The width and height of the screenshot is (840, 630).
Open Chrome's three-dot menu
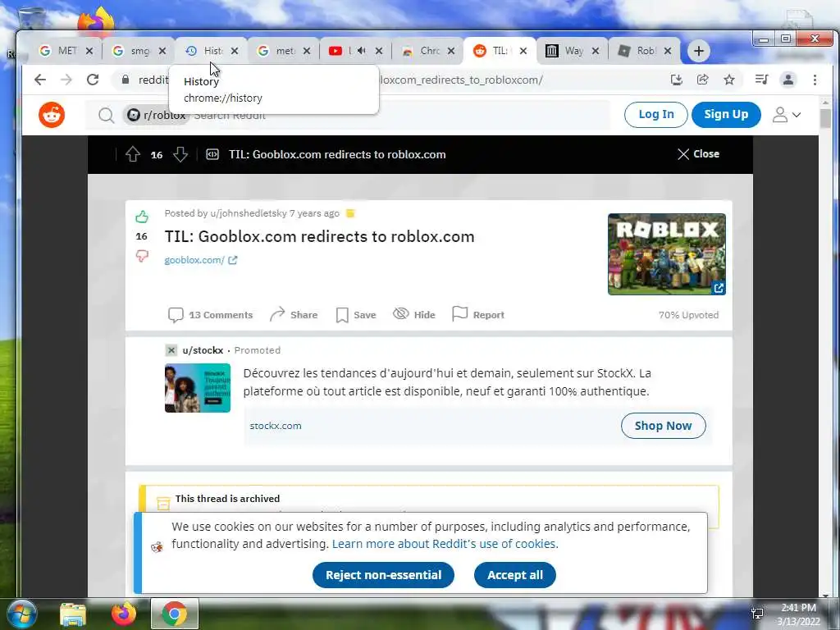[815, 80]
